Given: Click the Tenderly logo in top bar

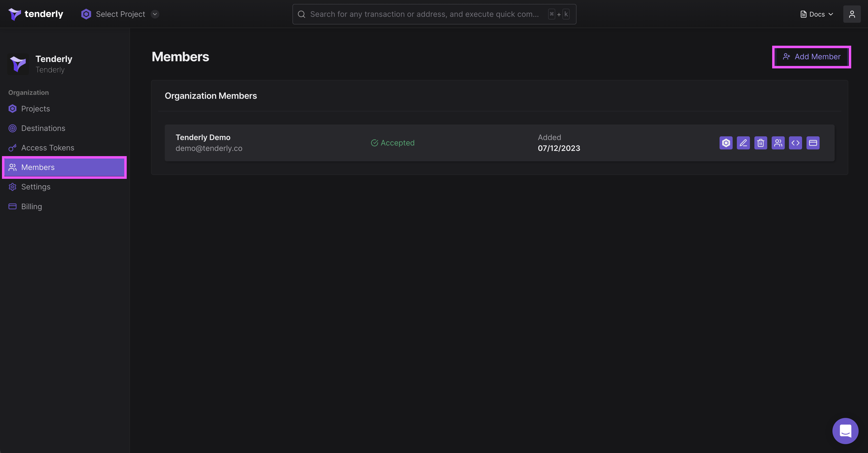Looking at the screenshot, I should tap(35, 14).
